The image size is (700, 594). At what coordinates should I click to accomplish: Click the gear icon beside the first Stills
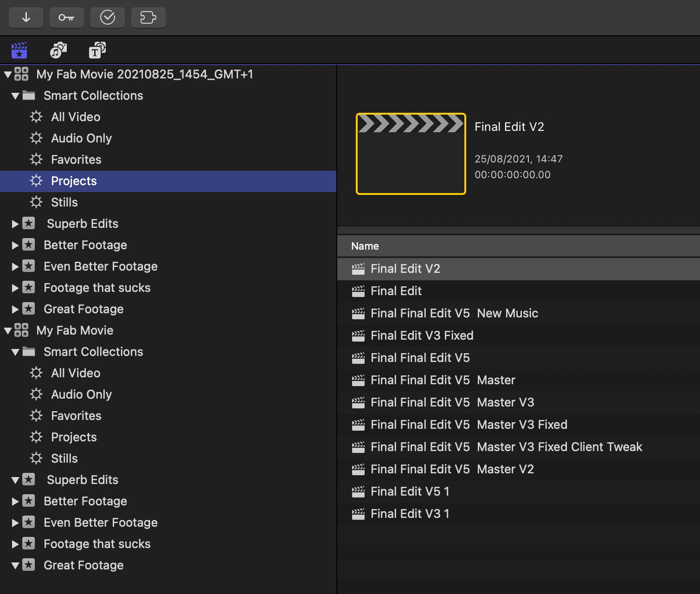pyautogui.click(x=36, y=202)
